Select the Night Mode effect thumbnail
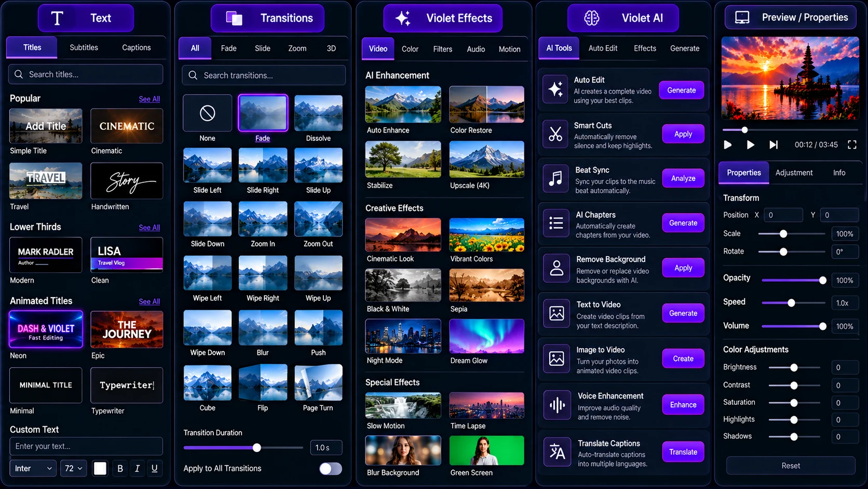The height and width of the screenshot is (489, 868). click(x=403, y=336)
